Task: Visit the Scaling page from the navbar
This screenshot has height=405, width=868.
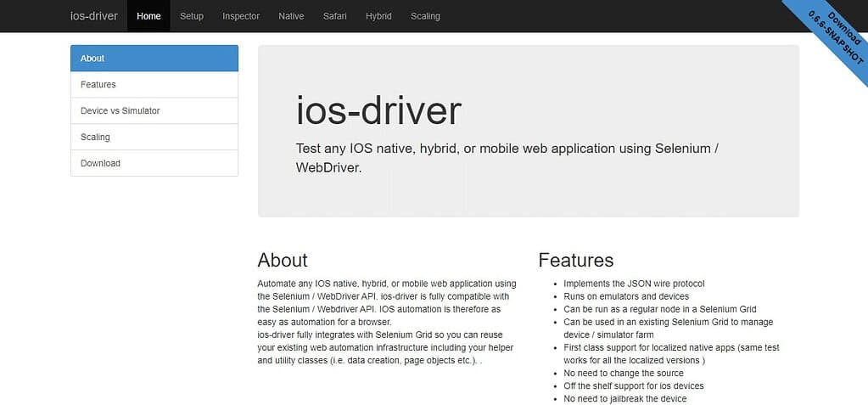Action: 425,16
